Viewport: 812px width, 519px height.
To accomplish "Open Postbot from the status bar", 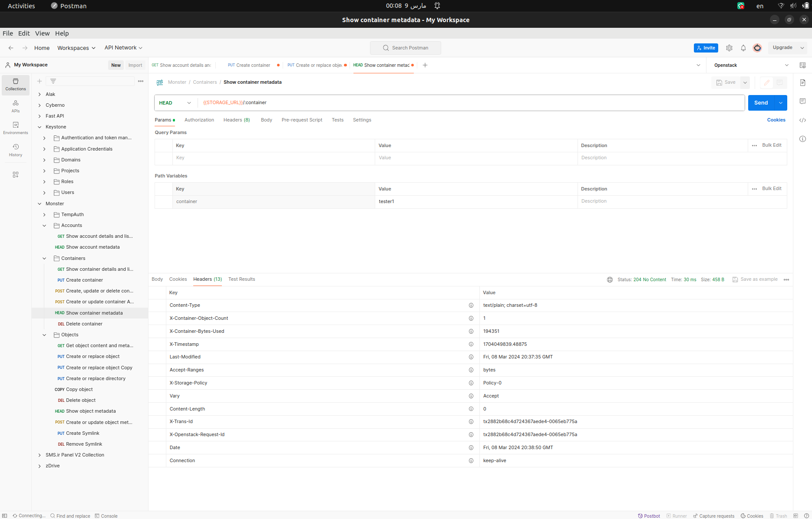I will click(x=649, y=516).
